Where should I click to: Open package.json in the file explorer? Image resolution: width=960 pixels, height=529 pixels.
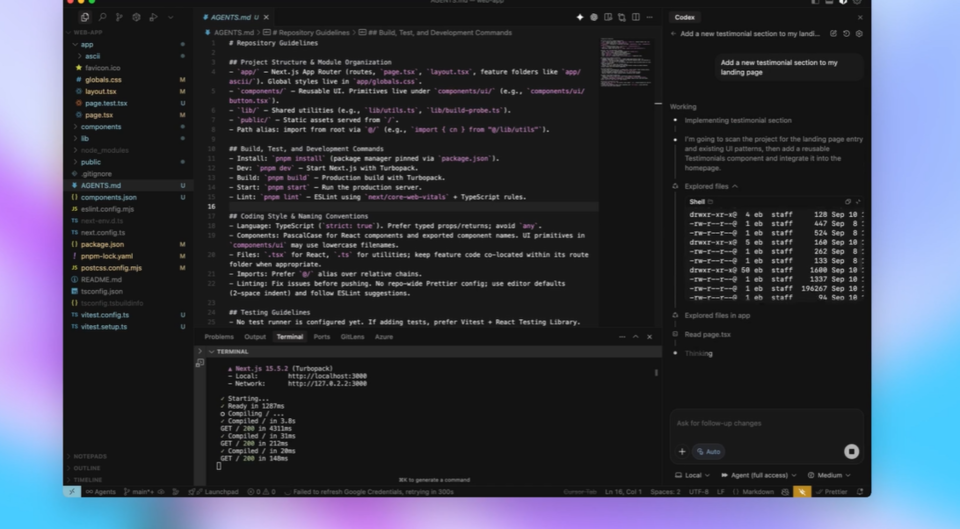[x=102, y=244]
